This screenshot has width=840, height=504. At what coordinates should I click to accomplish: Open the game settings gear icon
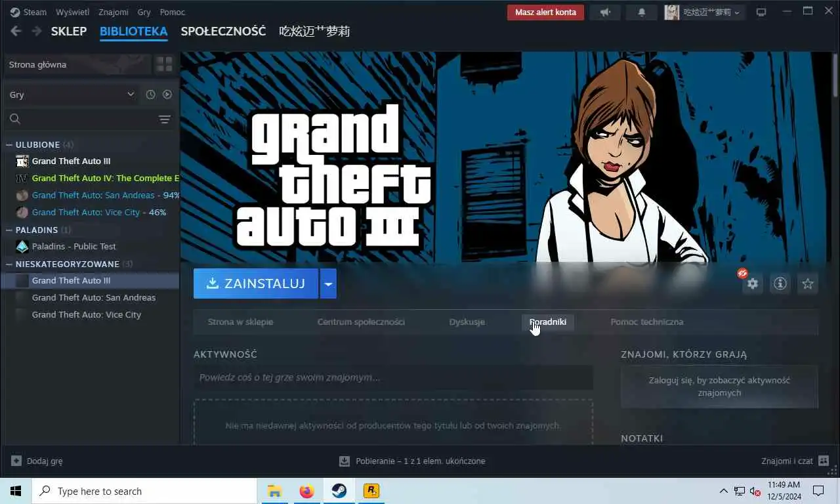click(x=753, y=283)
